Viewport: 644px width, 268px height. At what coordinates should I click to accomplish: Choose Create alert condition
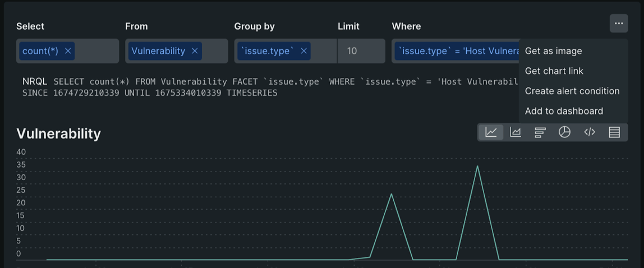coord(573,91)
